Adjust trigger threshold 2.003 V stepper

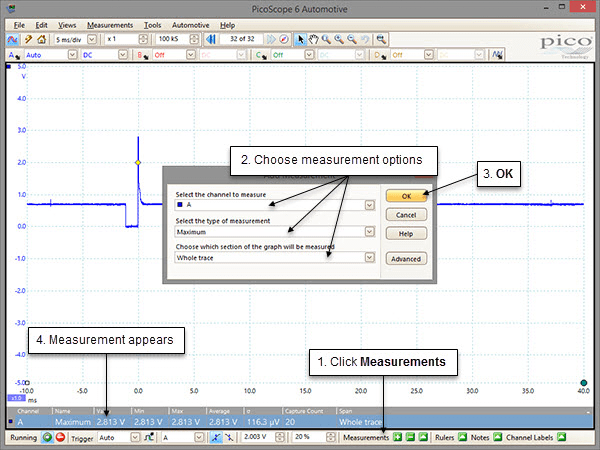[x=280, y=437]
